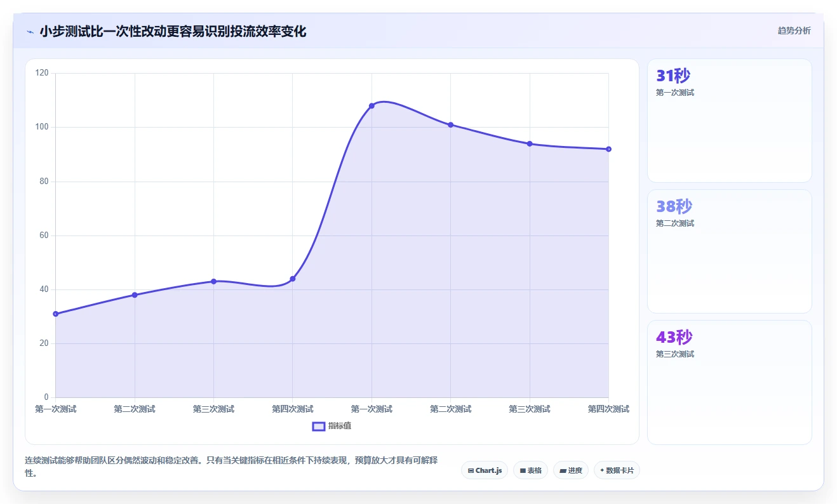
Task: Open the 43秒 stat card
Action: [x=729, y=382]
